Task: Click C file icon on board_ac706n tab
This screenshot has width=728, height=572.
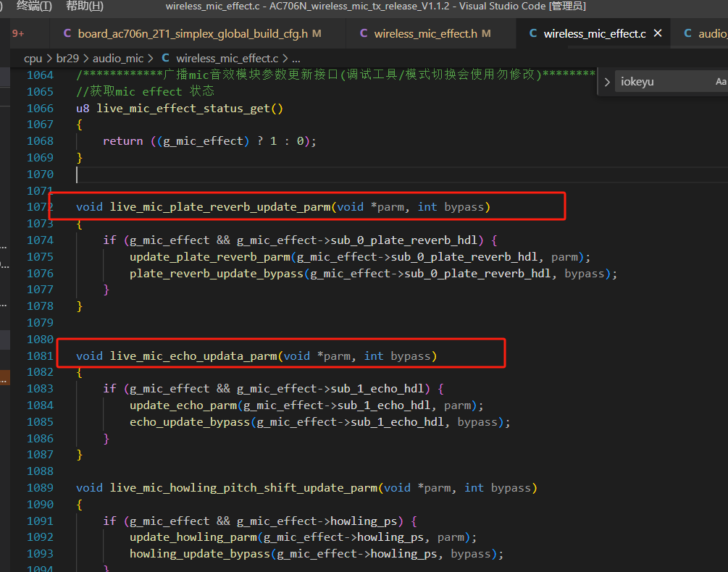Action: [x=67, y=33]
